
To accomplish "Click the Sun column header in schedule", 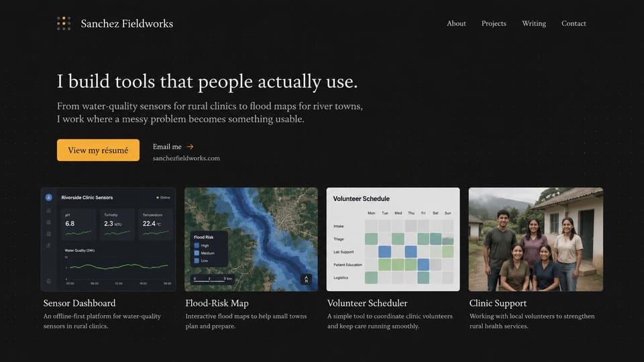I will point(447,213).
